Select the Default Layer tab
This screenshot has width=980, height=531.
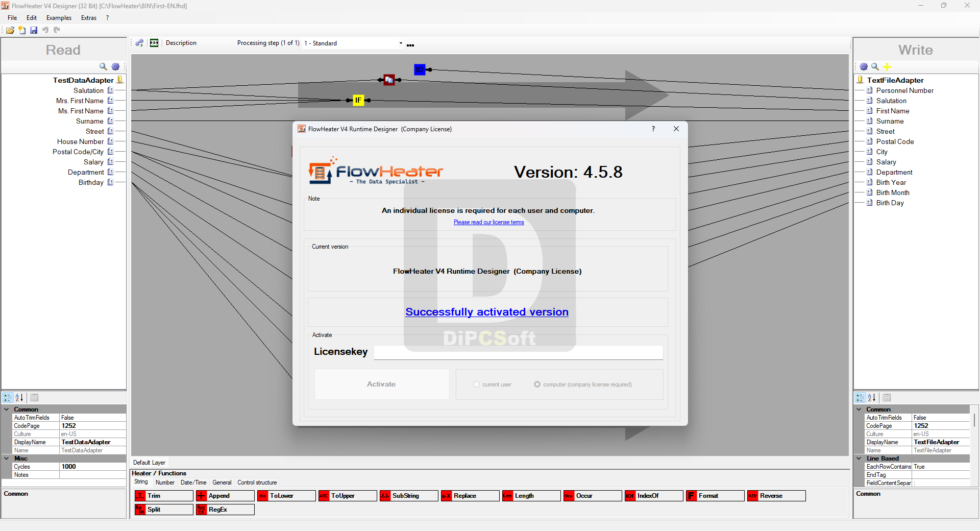(149, 463)
